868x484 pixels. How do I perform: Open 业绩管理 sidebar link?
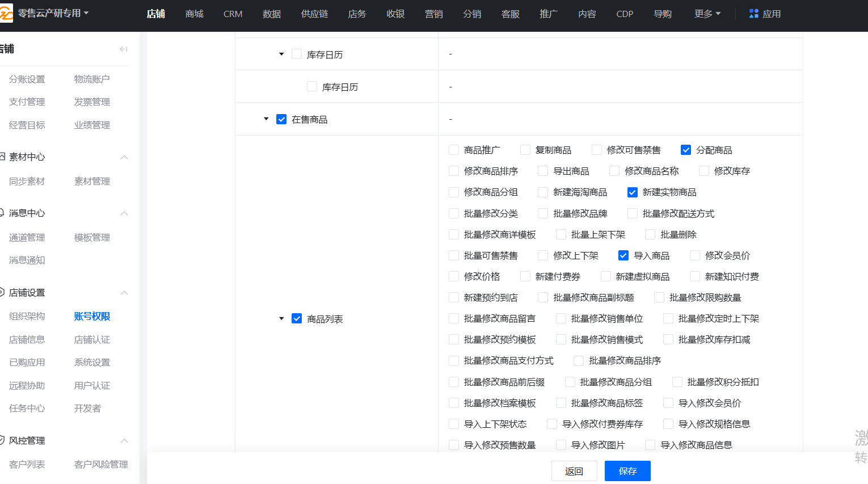click(x=92, y=125)
